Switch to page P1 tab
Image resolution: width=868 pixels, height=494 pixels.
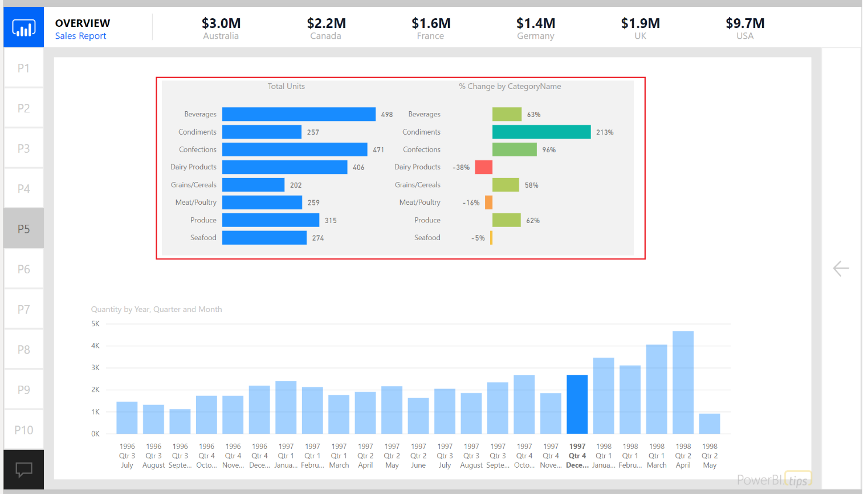click(23, 68)
